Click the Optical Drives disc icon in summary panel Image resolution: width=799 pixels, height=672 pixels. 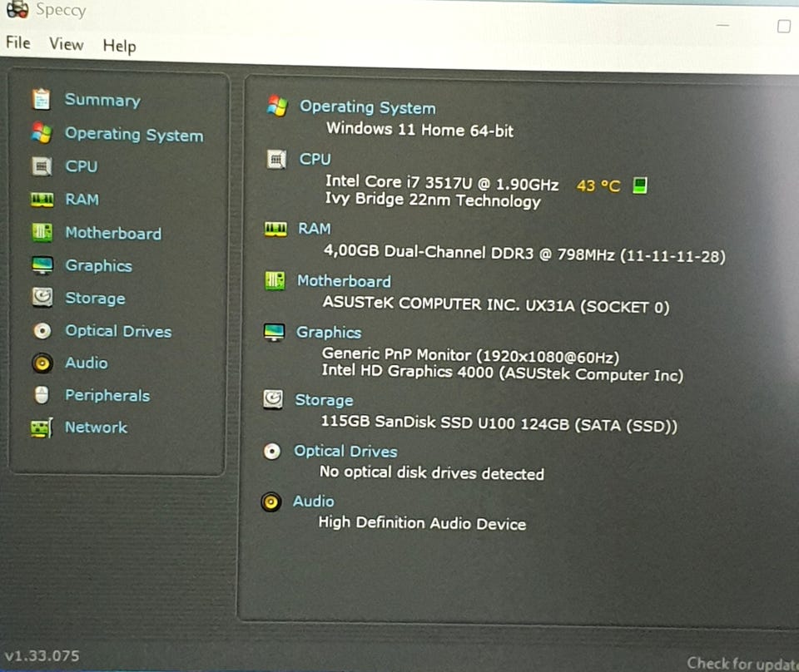coord(272,451)
